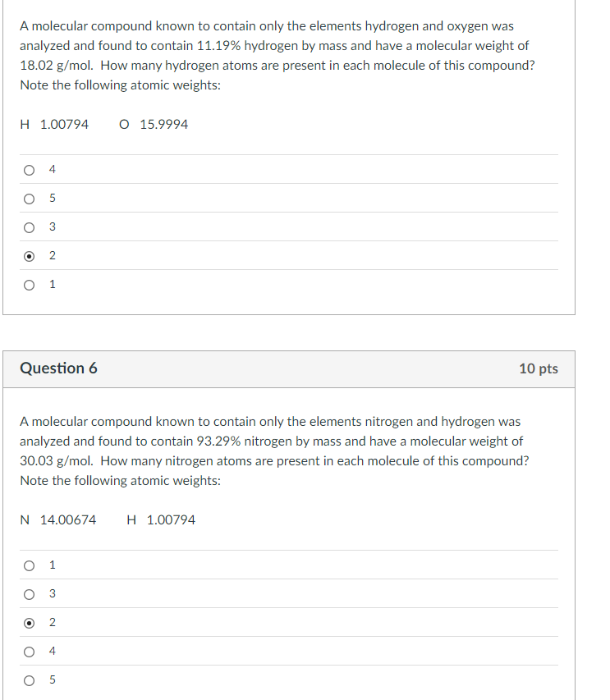Select answer 3 for Question 6

[30, 593]
